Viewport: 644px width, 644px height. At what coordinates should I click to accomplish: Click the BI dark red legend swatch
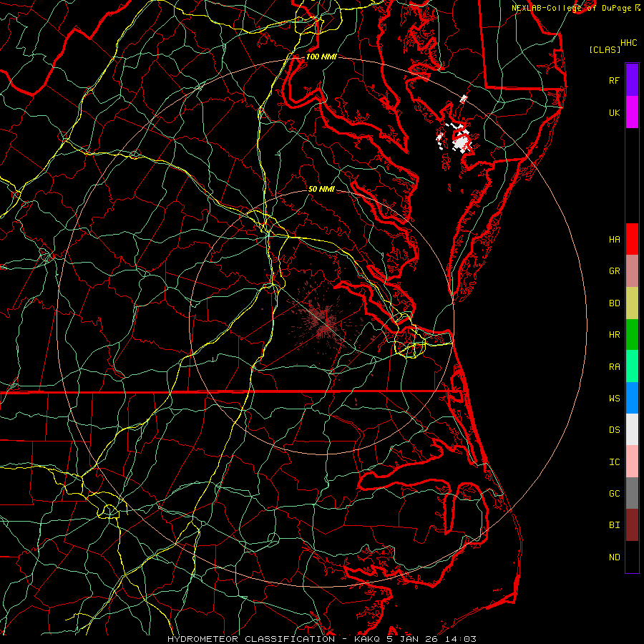(632, 525)
